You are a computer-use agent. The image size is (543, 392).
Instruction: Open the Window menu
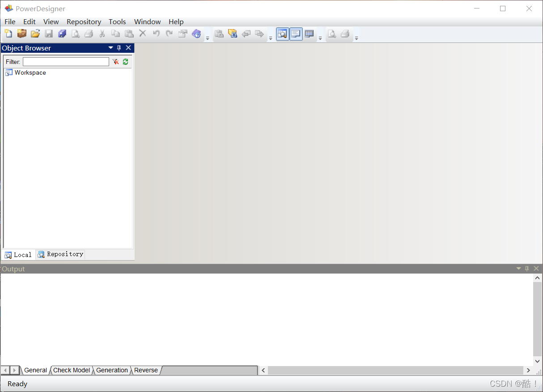coord(148,21)
